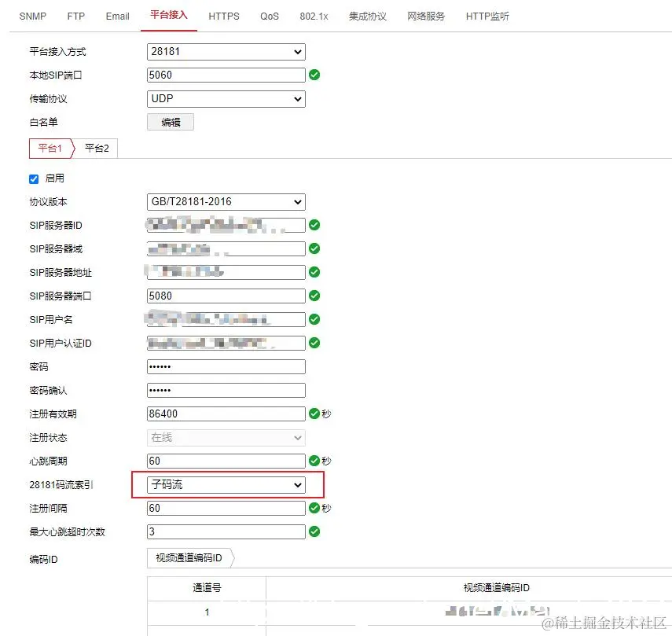Open the 传输协议 dropdown set to UDP
Image resolution: width=672 pixels, height=636 pixels.
coord(226,98)
